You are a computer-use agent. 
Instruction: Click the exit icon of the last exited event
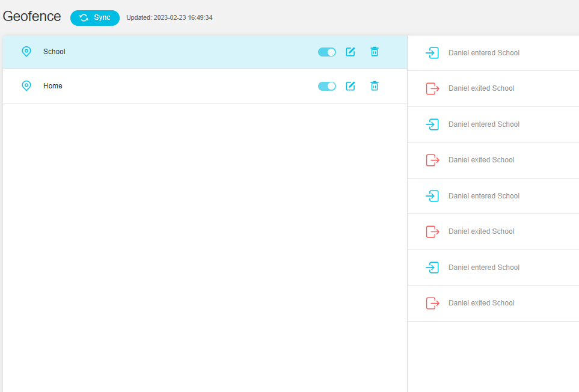(432, 304)
